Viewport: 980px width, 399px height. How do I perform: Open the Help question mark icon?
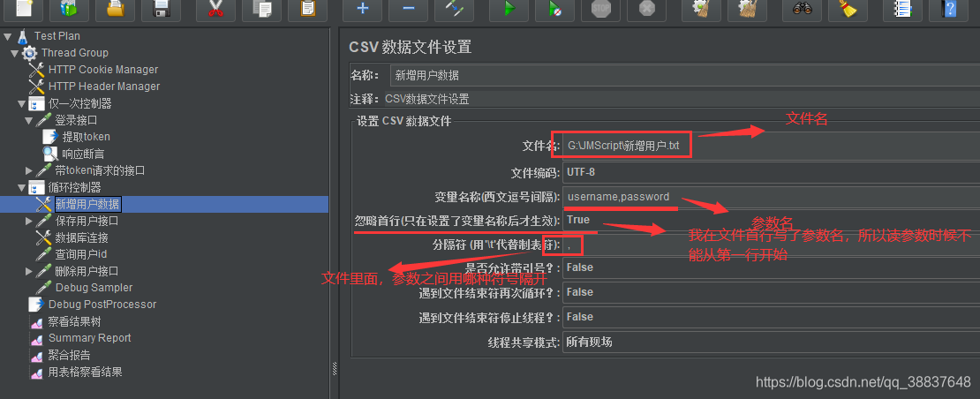948,9
